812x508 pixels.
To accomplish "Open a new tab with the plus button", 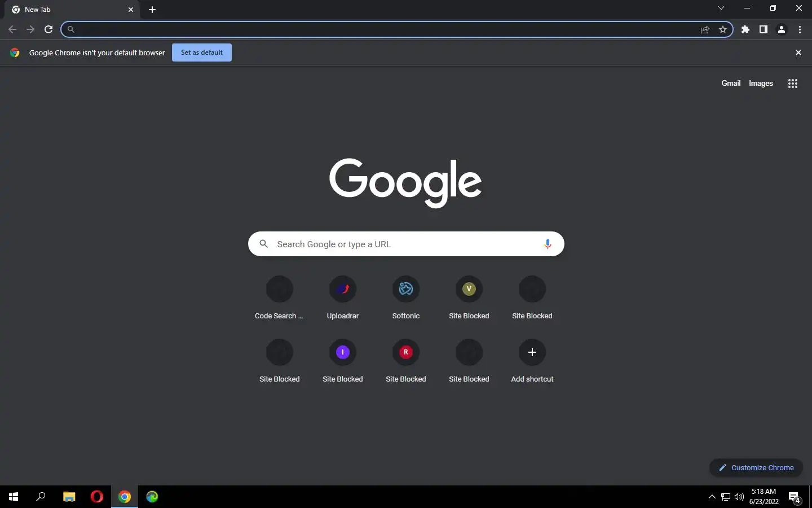I will 152,10.
